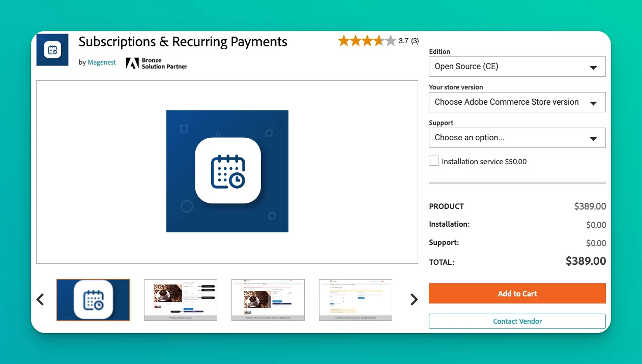Viewport: 642px width, 364px height.
Task: Open the Magenest vendor link
Action: tap(102, 63)
